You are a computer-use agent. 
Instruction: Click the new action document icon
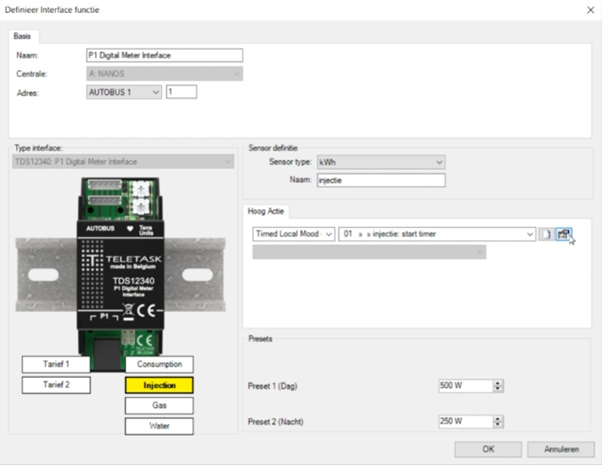pyautogui.click(x=546, y=234)
